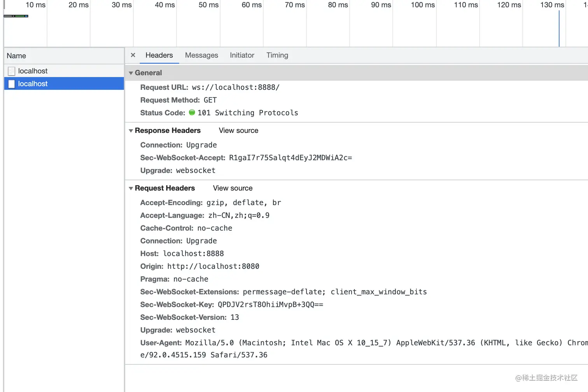This screenshot has width=588, height=392.
Task: Click the request bar in the timeline overview
Action: [x=16, y=16]
